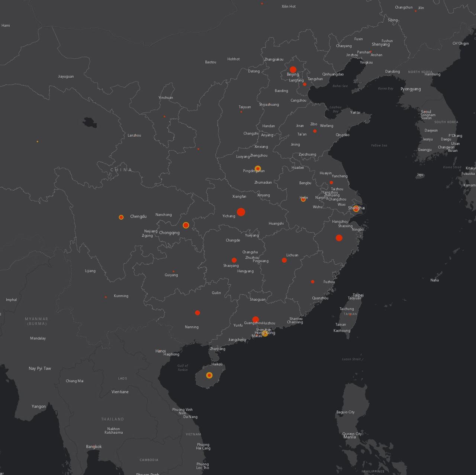The height and width of the screenshot is (475, 476).
Task: Select the red marker below Lichuan
Action: point(284,260)
